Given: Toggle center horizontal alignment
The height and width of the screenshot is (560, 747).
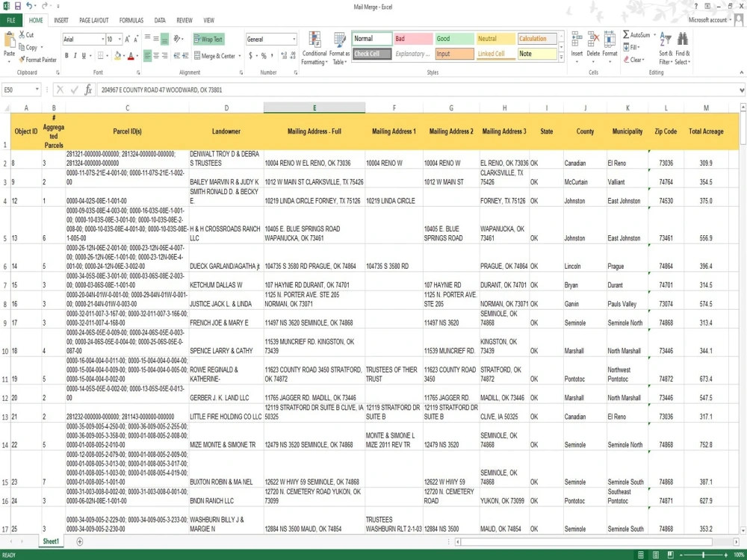Looking at the screenshot, I should 156,56.
